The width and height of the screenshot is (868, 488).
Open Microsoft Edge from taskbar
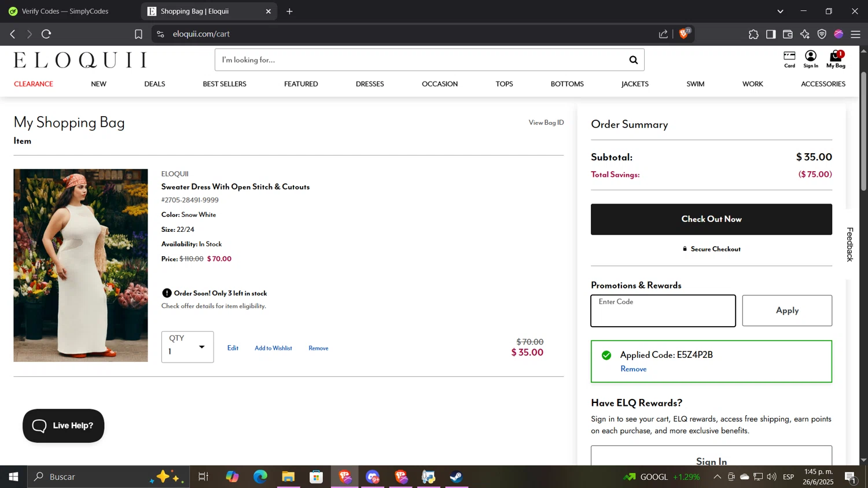[260, 477]
